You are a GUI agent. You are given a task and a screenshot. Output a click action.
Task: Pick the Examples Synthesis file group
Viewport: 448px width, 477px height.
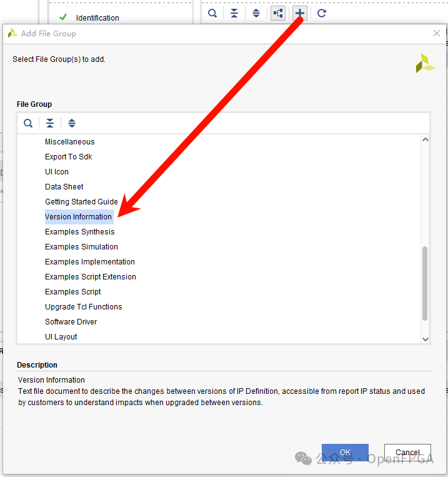(x=80, y=232)
